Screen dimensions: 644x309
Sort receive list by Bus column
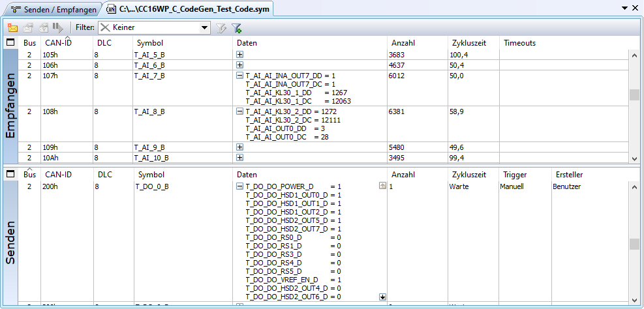pyautogui.click(x=29, y=42)
